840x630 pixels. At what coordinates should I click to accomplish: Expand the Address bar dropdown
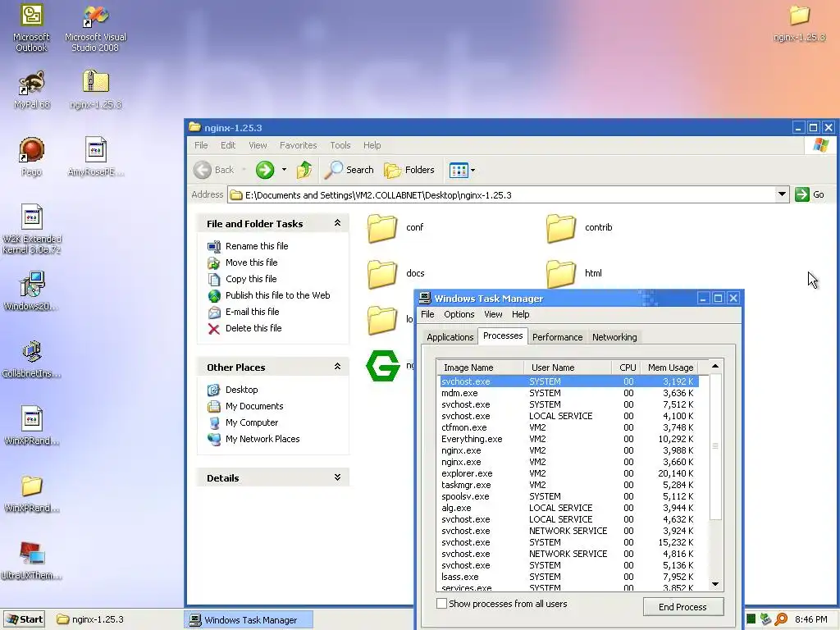(782, 194)
